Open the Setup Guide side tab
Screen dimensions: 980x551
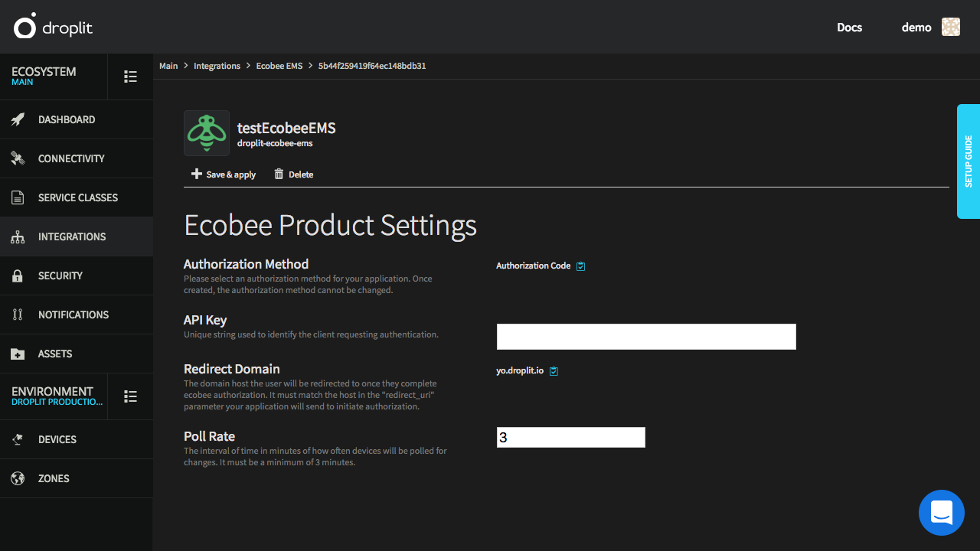coord(969,161)
